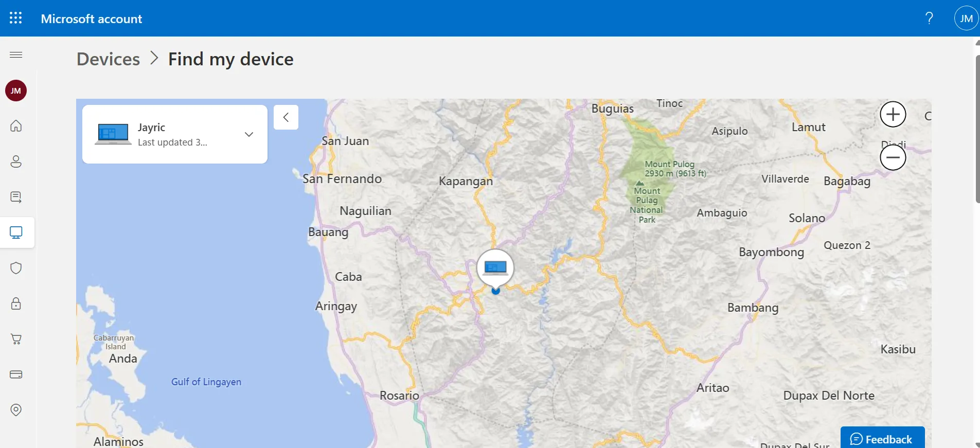Click the Quezon 2 map label
Viewport: 980px width, 448px height.
coord(847,245)
